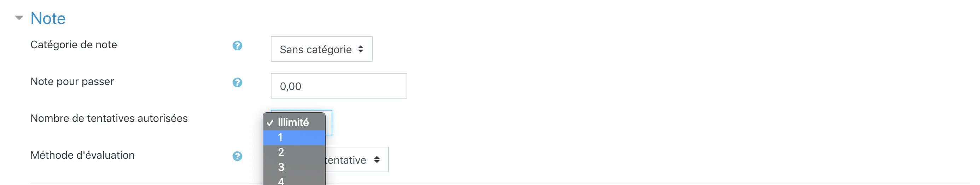Focus the Note pour passer field
This screenshot has width=980, height=185.
click(x=339, y=86)
